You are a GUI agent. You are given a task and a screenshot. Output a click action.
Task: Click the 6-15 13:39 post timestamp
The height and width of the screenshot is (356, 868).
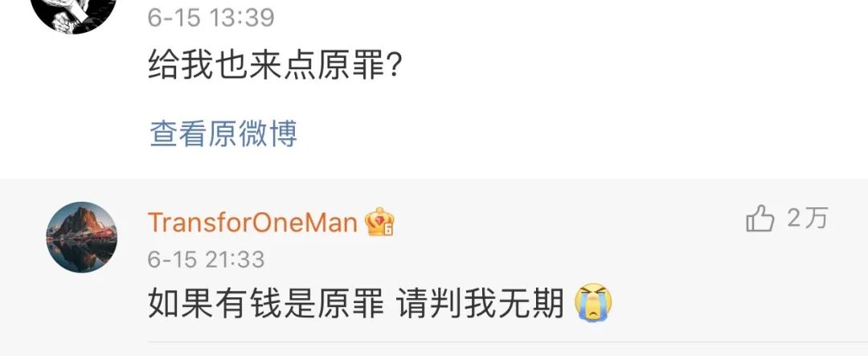[x=211, y=18]
